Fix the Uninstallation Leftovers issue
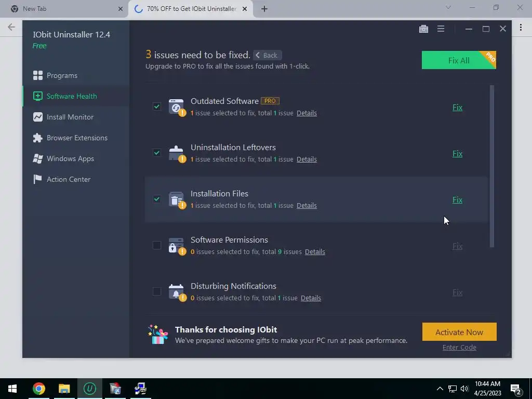Image resolution: width=532 pixels, height=399 pixels. (457, 154)
